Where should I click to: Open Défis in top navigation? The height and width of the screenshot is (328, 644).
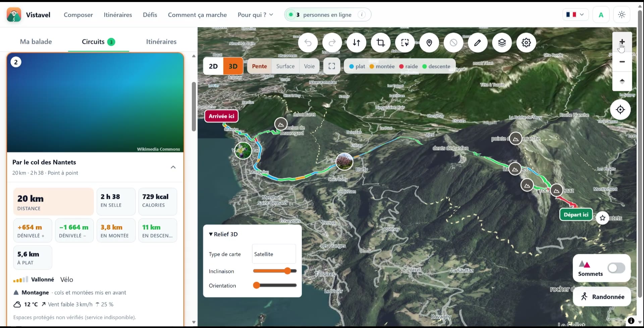tap(150, 15)
